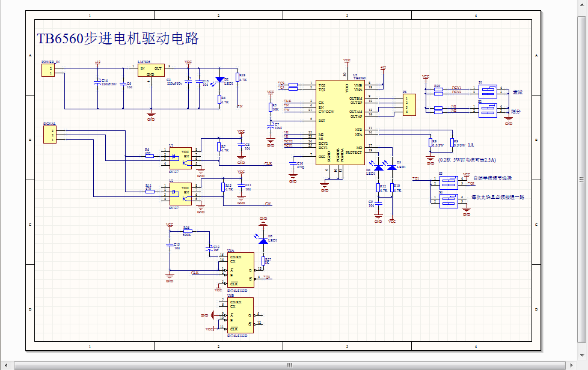588x370 pixels.
Task: Select DIP switch S3
Action: (x=449, y=183)
